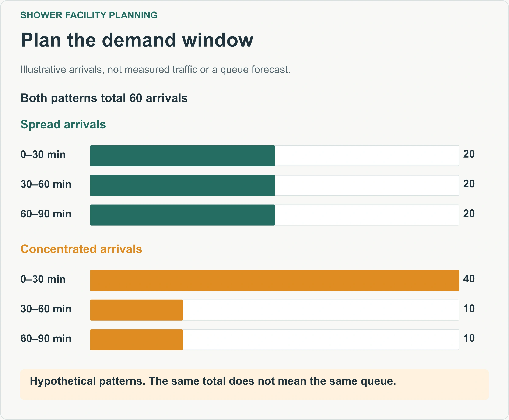Click the Concentrated arrivals '0–30 min' label
This screenshot has height=420, width=509.
point(43,279)
